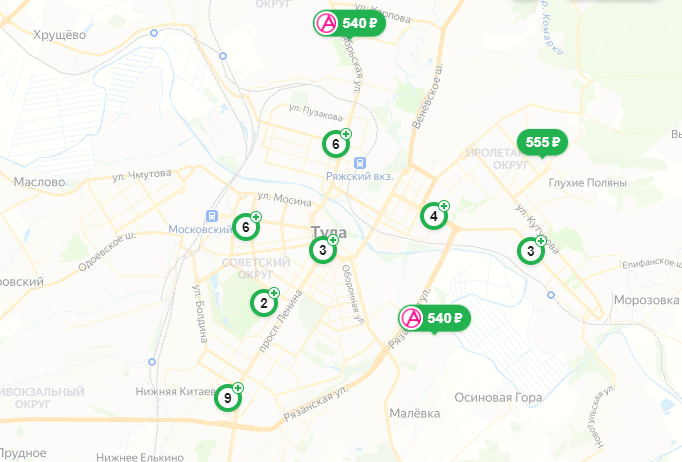682x462 pixels.
Task: Click the Маслово place label
Action: point(39,182)
